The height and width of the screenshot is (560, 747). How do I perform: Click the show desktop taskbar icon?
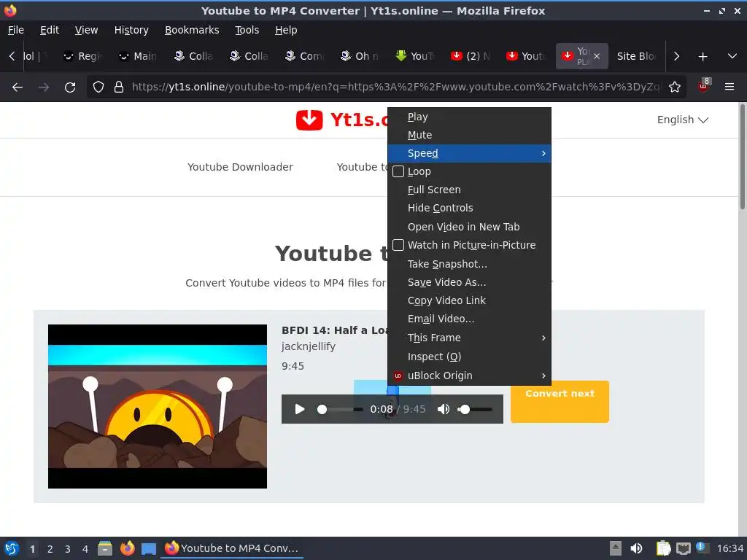coord(149,549)
